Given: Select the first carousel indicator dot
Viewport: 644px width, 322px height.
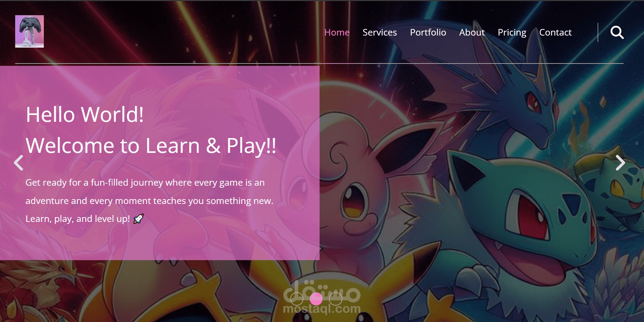Looking at the screenshot, I should coord(297,299).
